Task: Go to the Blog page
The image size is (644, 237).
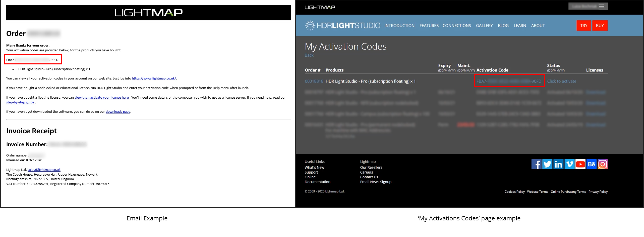Action: [503, 26]
